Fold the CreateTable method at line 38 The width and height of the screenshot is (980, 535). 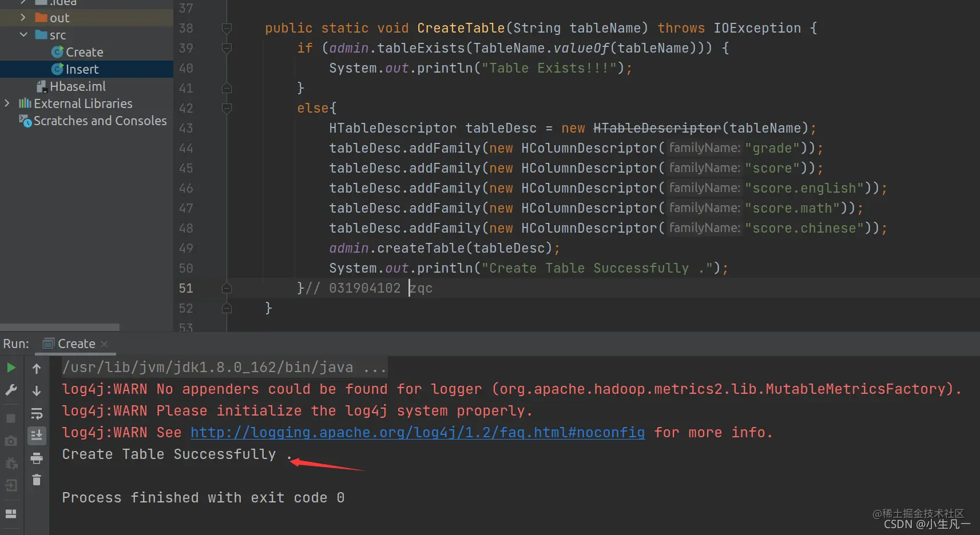(x=227, y=28)
